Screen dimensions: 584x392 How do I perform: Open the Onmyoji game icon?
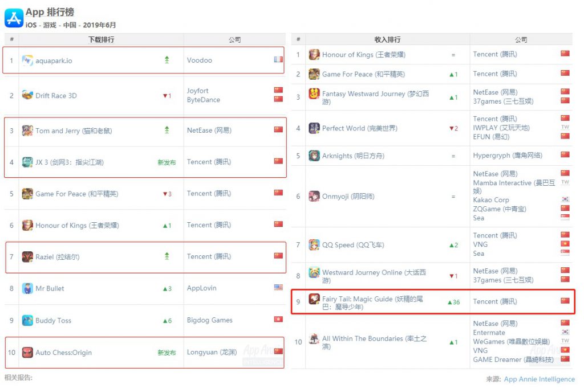pos(314,196)
